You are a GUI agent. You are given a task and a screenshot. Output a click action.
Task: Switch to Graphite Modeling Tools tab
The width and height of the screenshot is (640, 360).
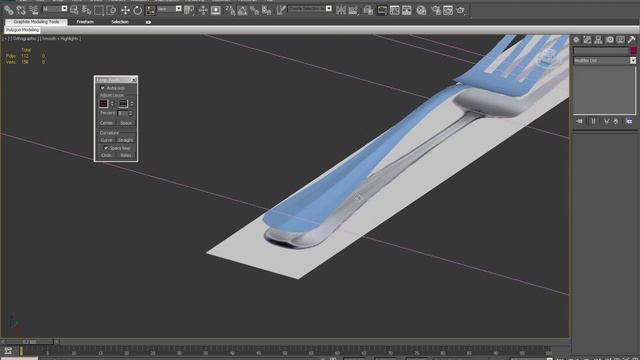click(36, 22)
